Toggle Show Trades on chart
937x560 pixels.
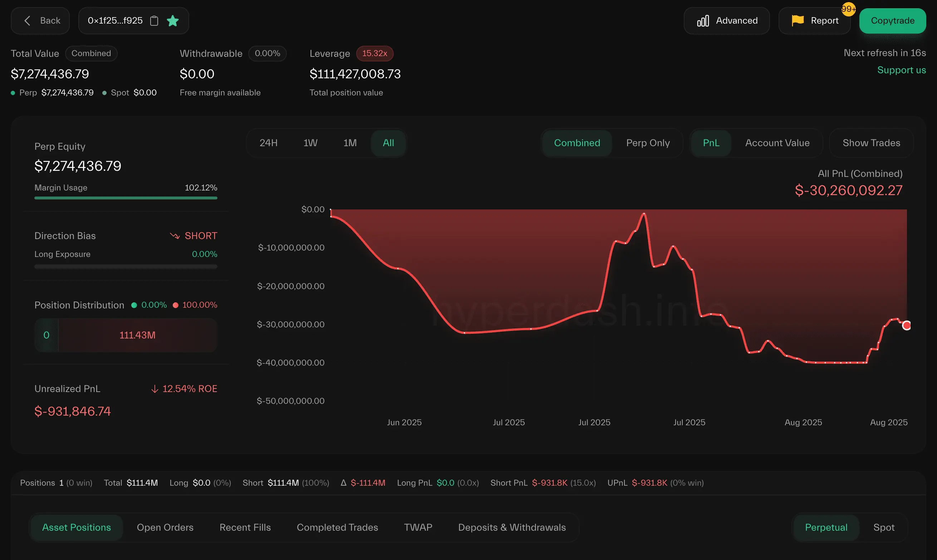871,143
